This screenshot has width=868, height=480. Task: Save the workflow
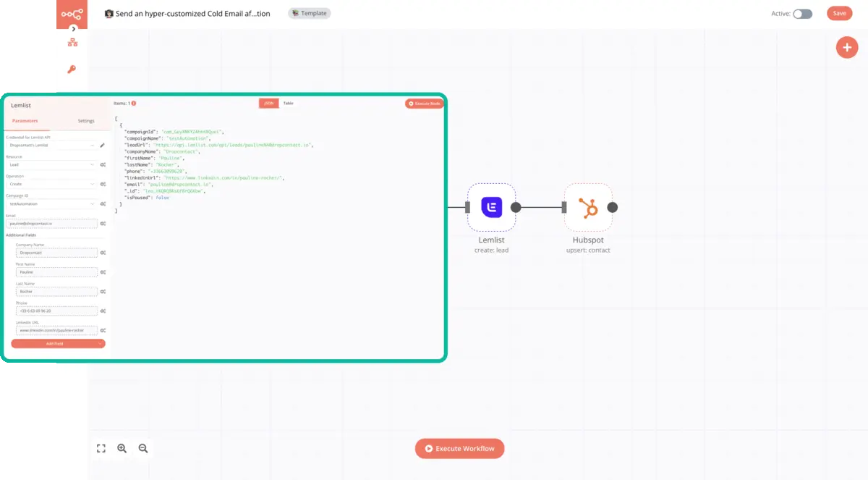tap(839, 13)
